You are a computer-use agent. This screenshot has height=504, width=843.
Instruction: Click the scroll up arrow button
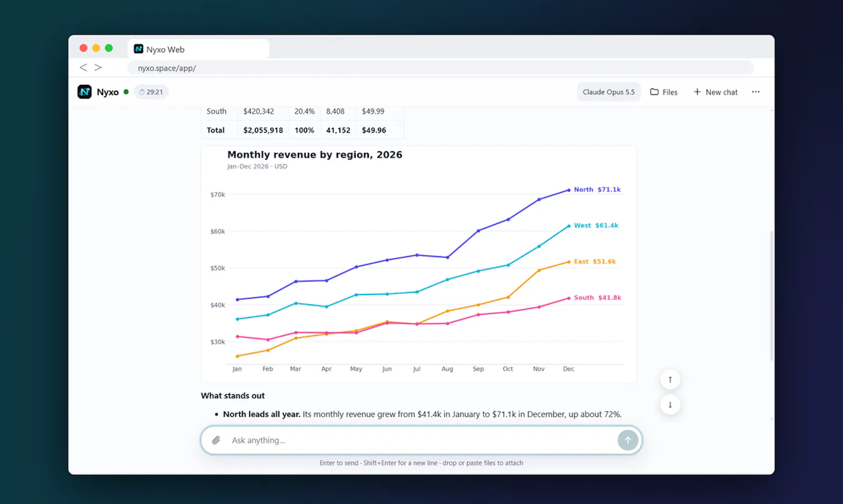670,379
